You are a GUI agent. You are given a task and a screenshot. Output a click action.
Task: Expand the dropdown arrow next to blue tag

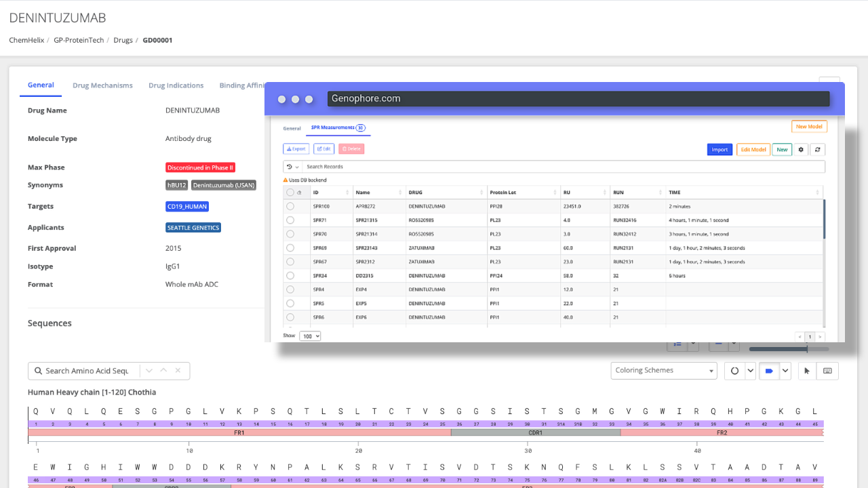pos(785,371)
